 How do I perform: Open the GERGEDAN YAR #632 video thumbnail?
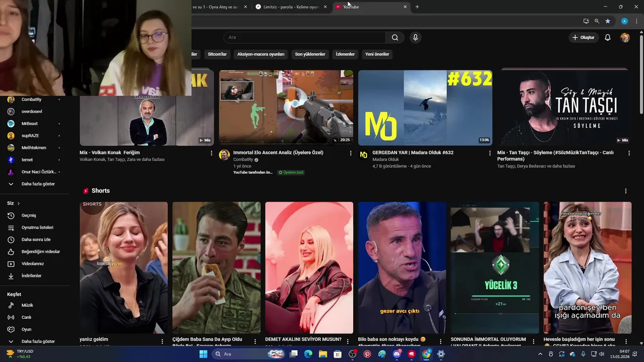425,107
